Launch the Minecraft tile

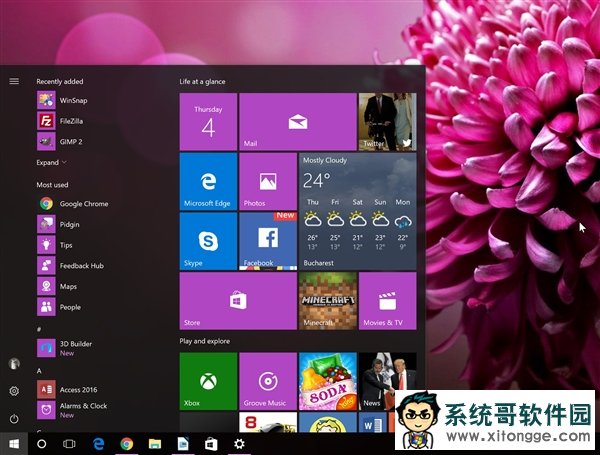[328, 301]
